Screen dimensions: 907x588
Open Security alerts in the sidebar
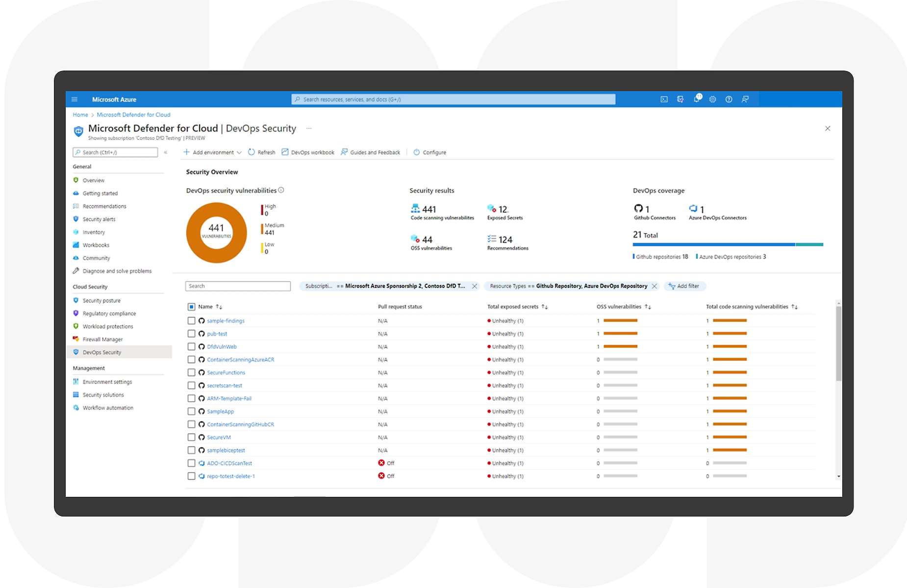tap(99, 219)
